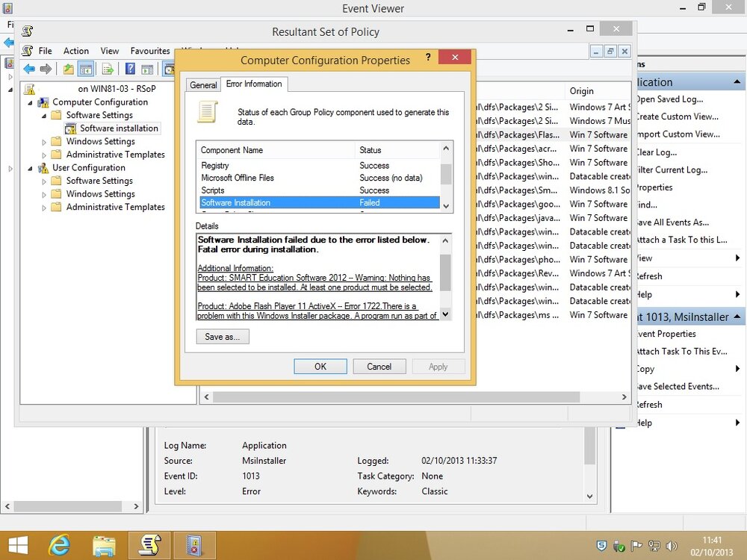The image size is (747, 560).
Task: Click the Back arrow in RSoP toolbar
Action: pyautogui.click(x=29, y=69)
